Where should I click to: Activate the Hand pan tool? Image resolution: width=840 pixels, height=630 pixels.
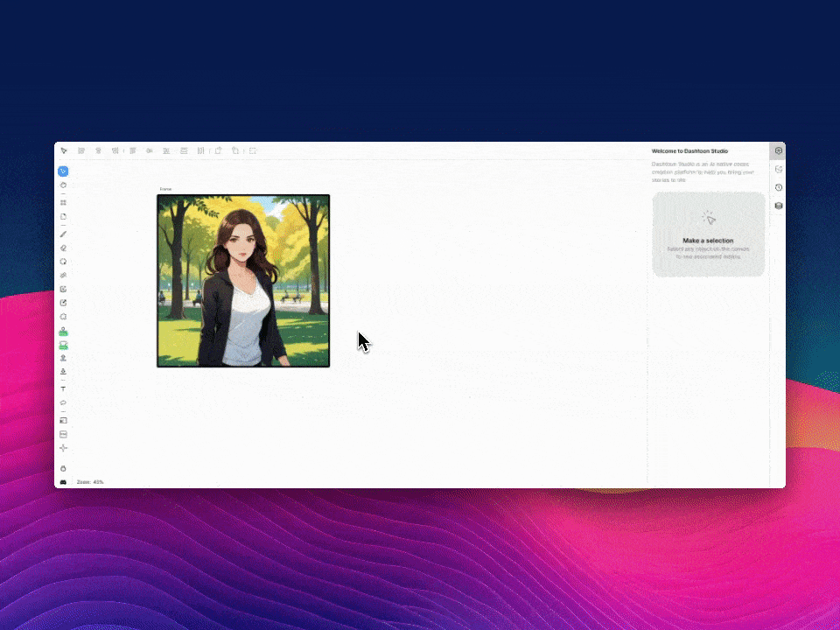pos(63,185)
